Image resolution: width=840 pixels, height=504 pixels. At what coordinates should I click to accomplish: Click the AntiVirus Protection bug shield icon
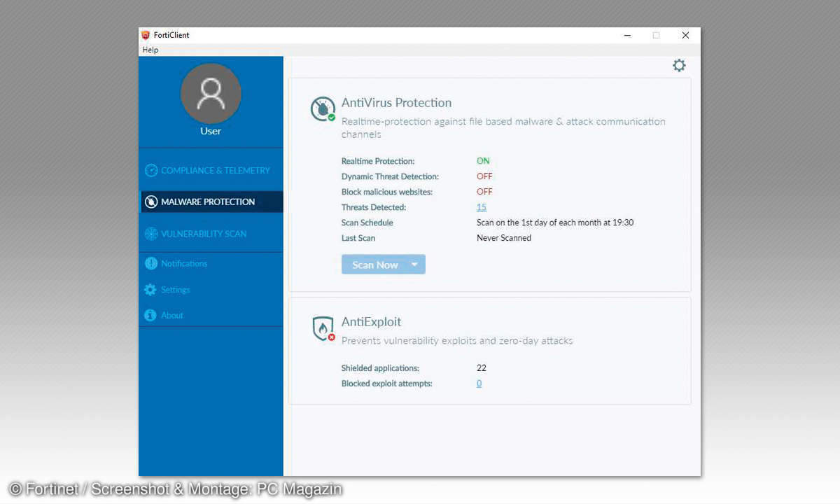323,109
